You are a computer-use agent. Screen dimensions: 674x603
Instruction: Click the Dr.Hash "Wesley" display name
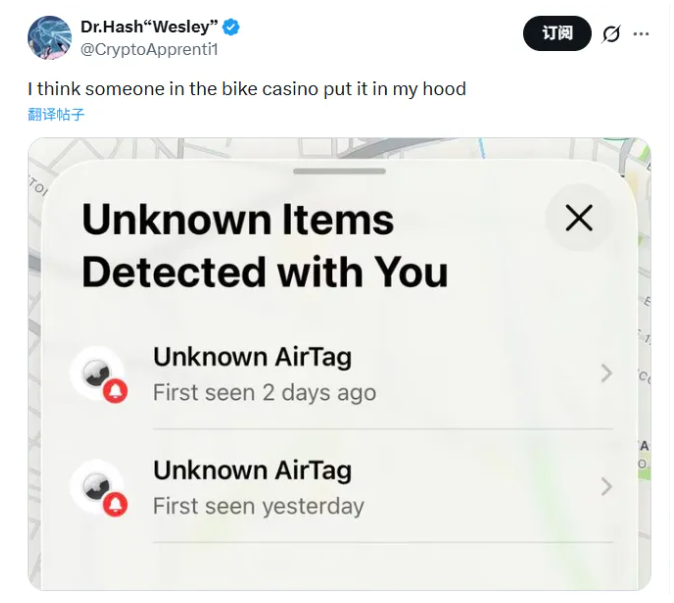(149, 27)
